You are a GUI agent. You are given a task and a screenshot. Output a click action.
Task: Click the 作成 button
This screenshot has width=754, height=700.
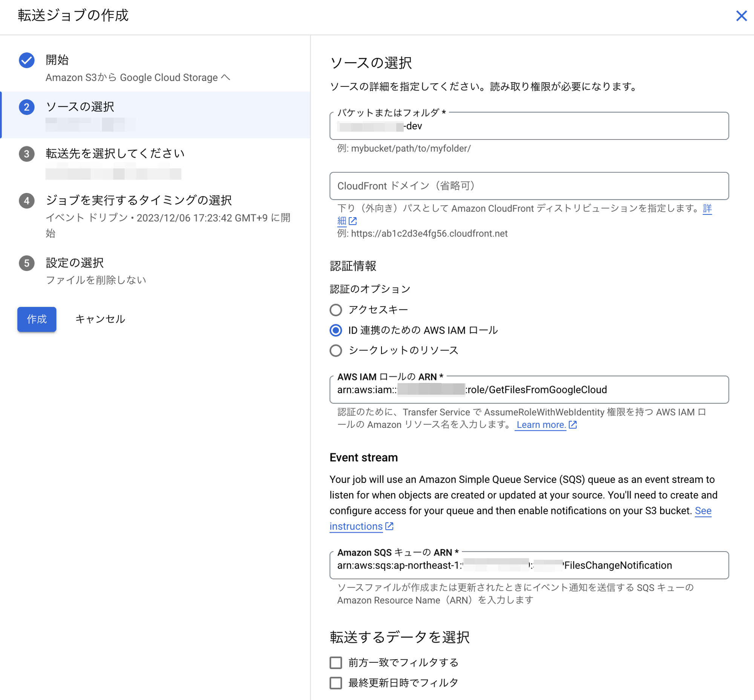point(37,319)
